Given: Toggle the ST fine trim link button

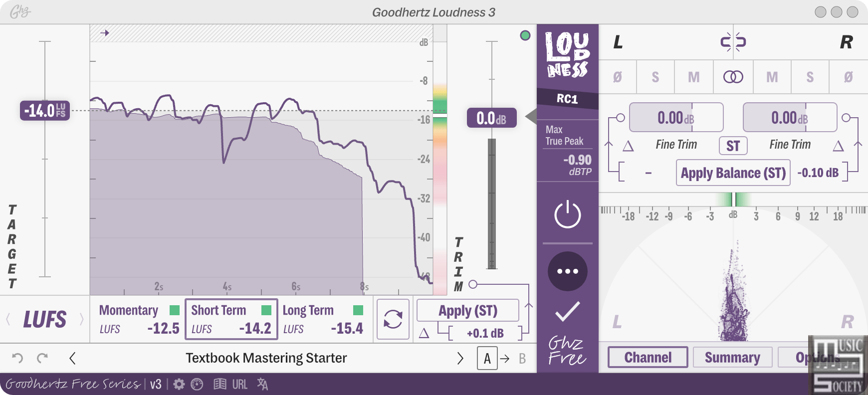Looking at the screenshot, I should coord(733,146).
